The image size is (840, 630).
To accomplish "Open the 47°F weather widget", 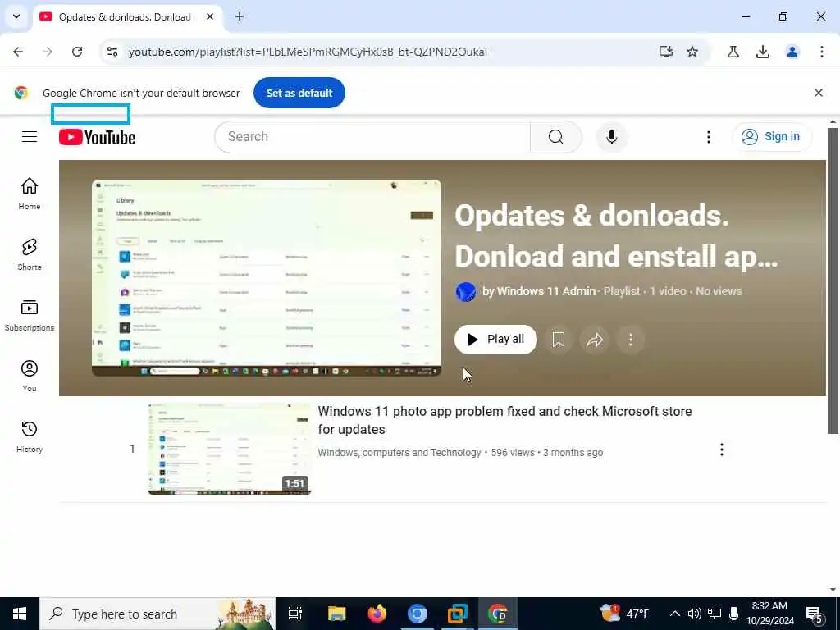I will (624, 614).
